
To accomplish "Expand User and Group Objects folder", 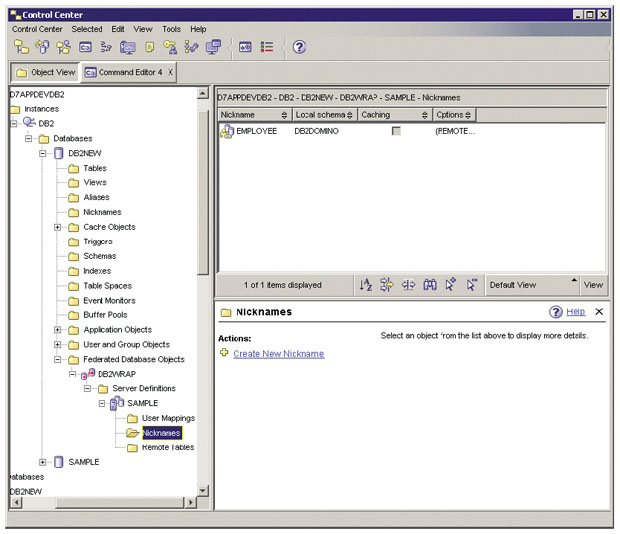I will point(58,345).
